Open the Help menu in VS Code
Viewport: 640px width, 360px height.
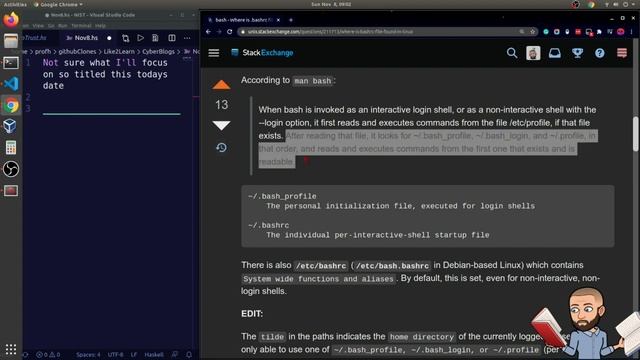[100, 25]
